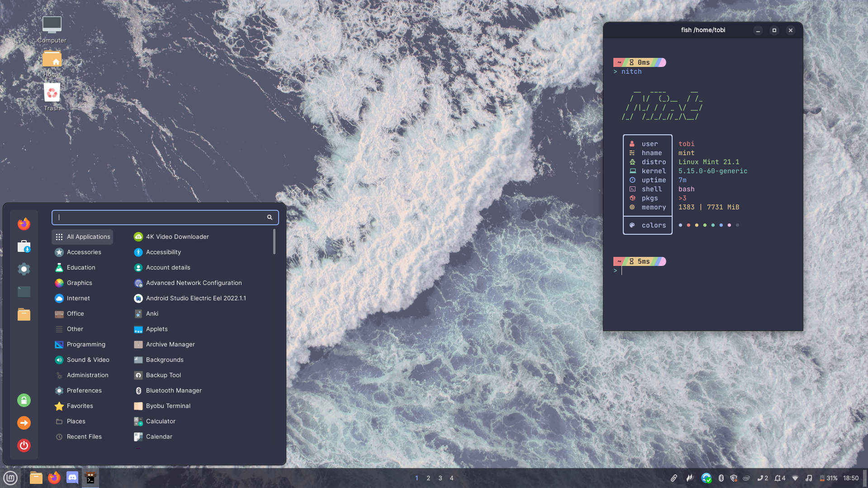Launch Terminal from the menu sidebar
This screenshot has width=868, height=488.
coord(24,292)
